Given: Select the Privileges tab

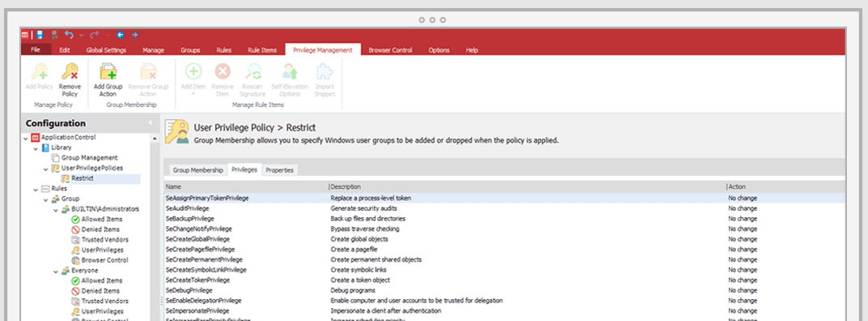Looking at the screenshot, I should tap(245, 169).
